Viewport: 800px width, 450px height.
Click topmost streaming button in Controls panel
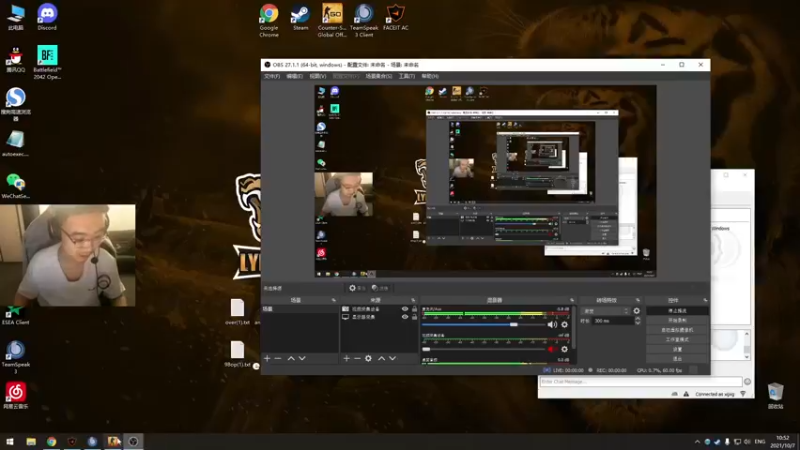coord(677,311)
